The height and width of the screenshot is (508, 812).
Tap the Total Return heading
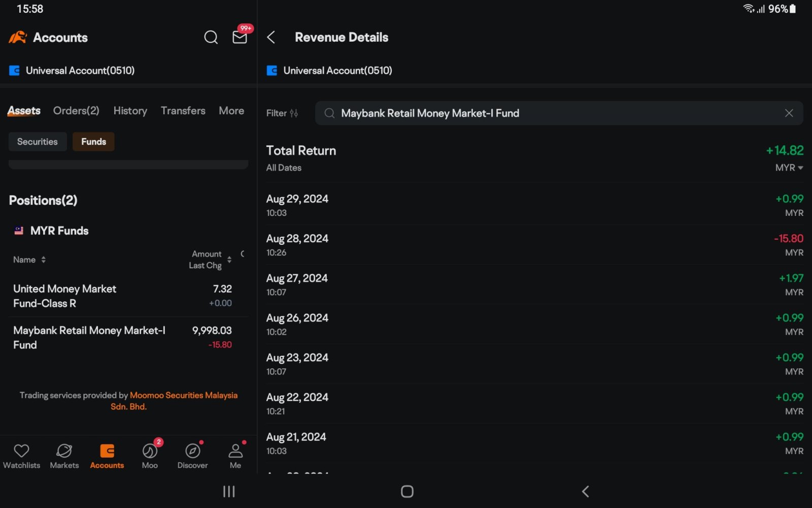coord(301,150)
